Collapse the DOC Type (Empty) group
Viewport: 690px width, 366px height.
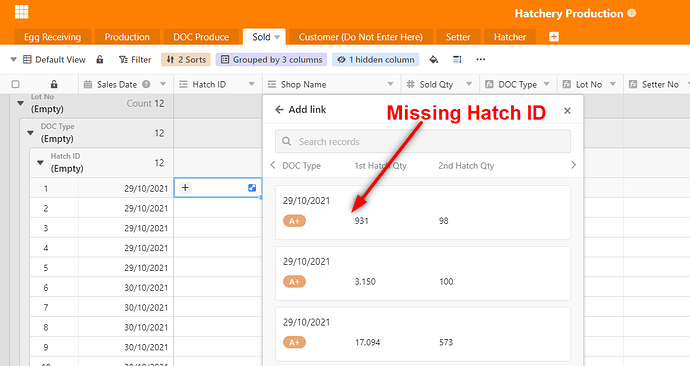point(30,133)
